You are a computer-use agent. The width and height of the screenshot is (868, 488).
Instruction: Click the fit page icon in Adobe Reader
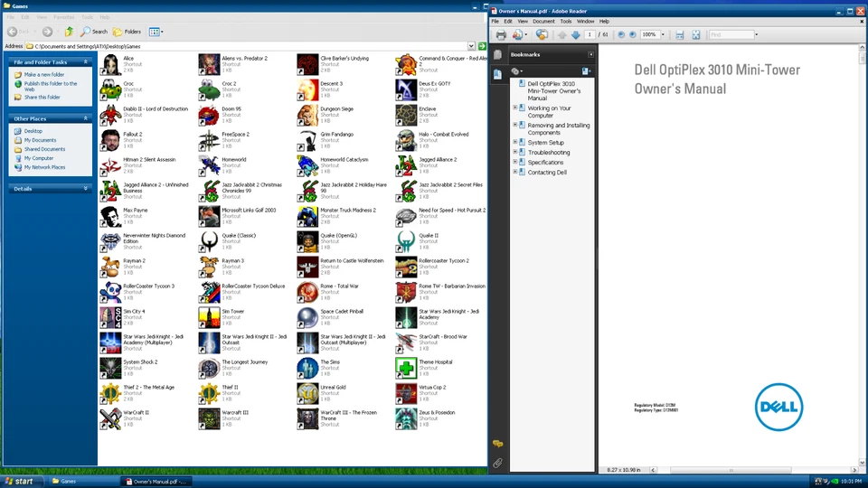696,35
